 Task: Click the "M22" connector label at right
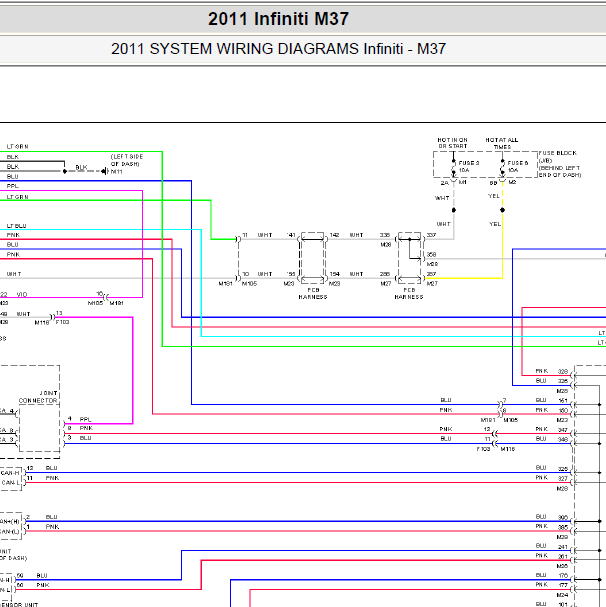click(x=562, y=420)
